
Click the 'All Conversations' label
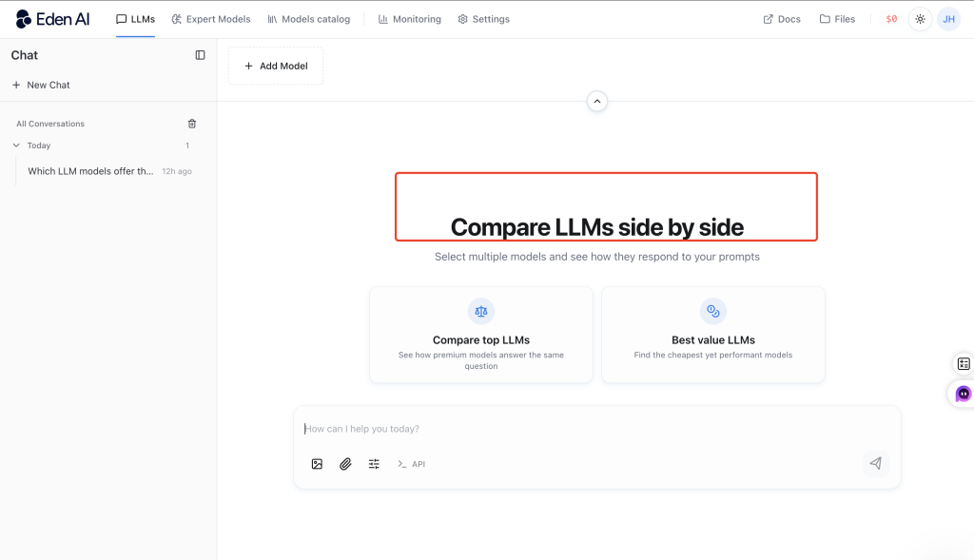(50, 124)
